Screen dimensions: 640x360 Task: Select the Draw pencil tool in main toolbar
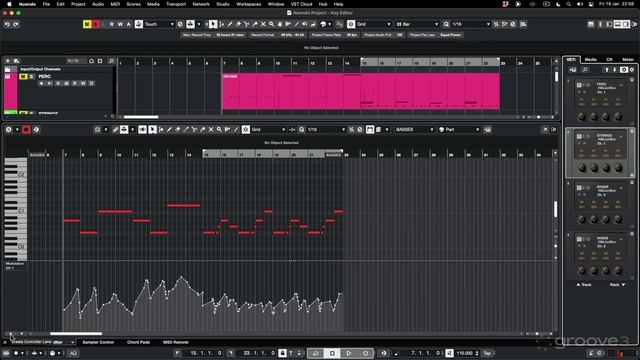[230, 24]
